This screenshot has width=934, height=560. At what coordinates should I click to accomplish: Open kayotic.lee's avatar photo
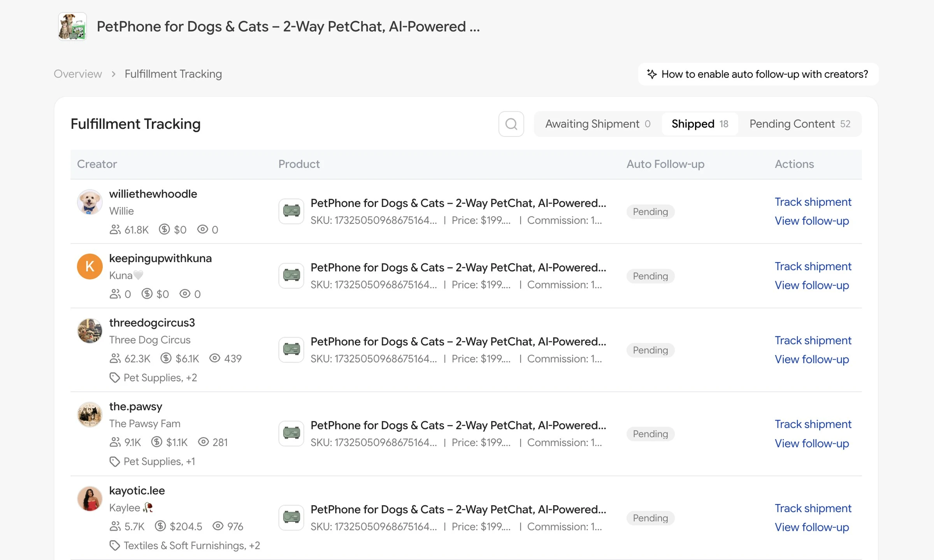[90, 499]
